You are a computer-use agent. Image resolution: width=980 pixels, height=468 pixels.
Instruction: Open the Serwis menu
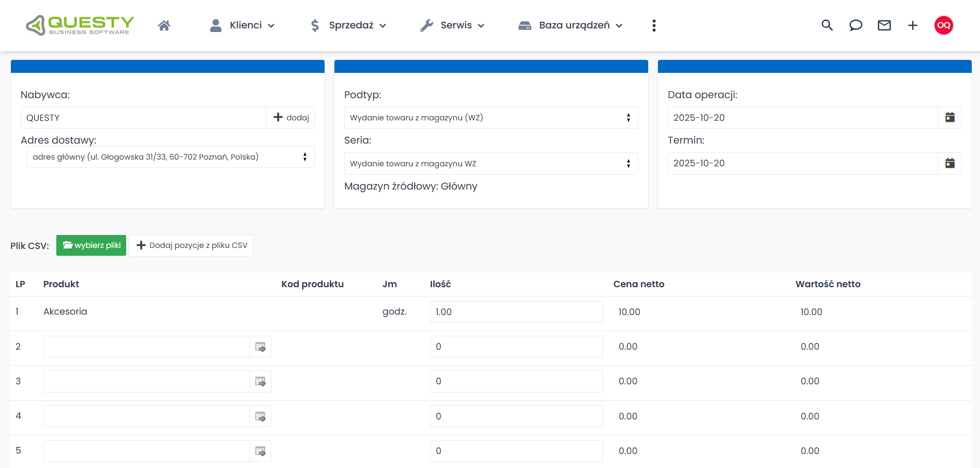452,25
